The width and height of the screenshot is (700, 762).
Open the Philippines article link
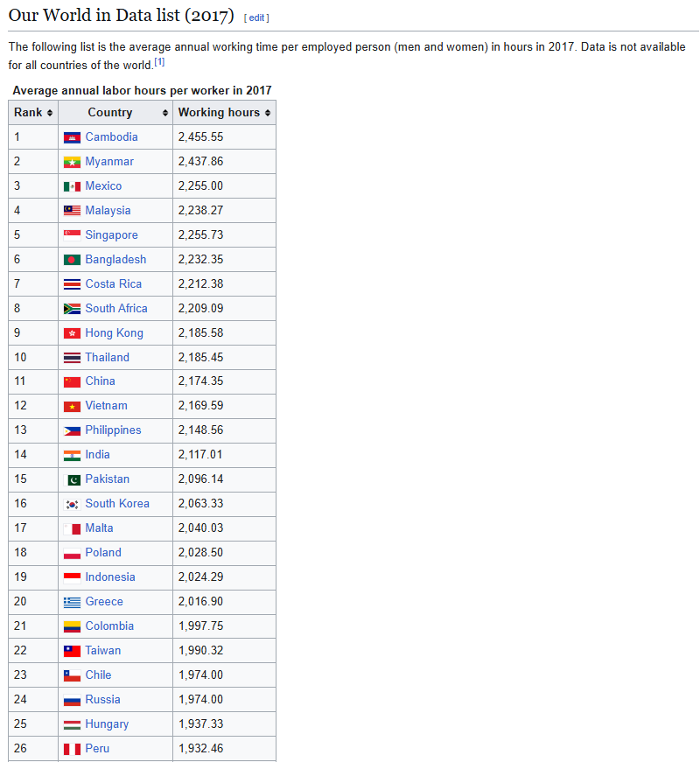click(113, 430)
